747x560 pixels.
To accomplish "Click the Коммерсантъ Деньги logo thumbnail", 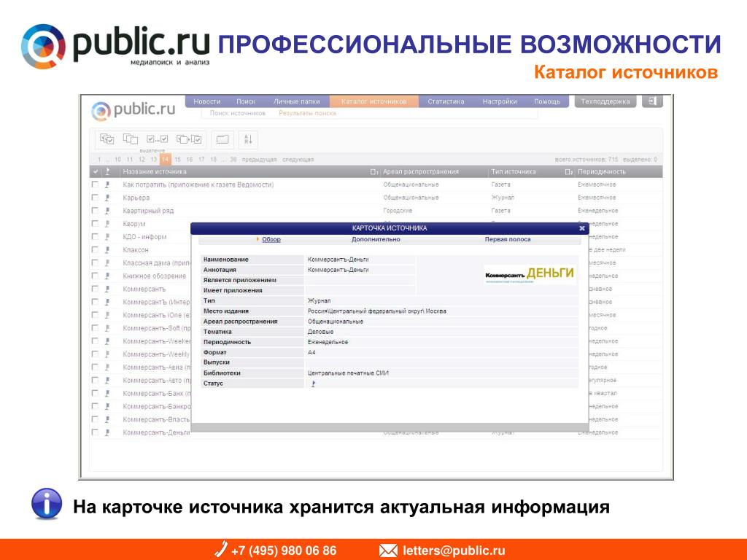I will [x=530, y=274].
